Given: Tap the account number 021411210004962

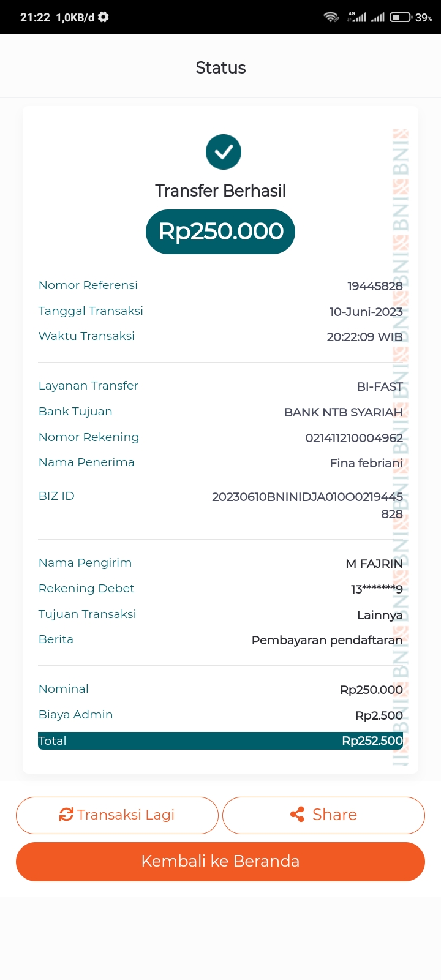Looking at the screenshot, I should [x=354, y=438].
